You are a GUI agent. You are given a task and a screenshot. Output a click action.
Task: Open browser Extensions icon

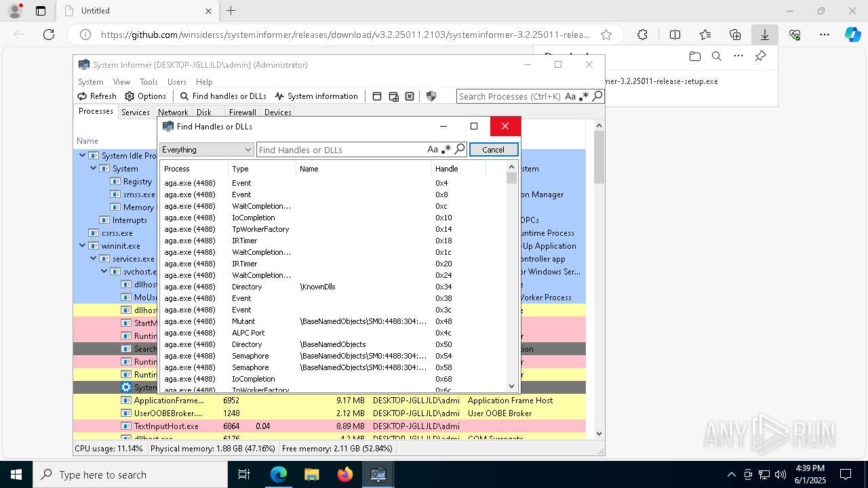click(642, 35)
